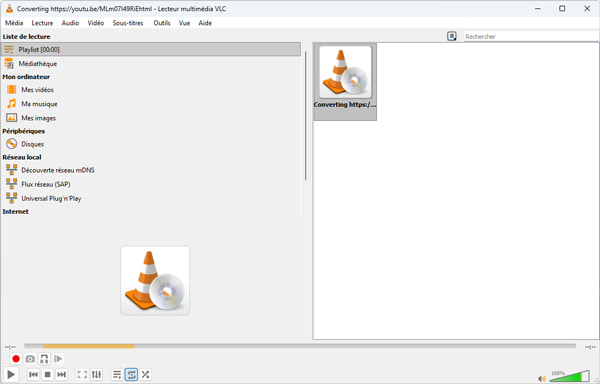Click the remaining time label right of seek bar
The image size is (600, 384).
(590, 347)
